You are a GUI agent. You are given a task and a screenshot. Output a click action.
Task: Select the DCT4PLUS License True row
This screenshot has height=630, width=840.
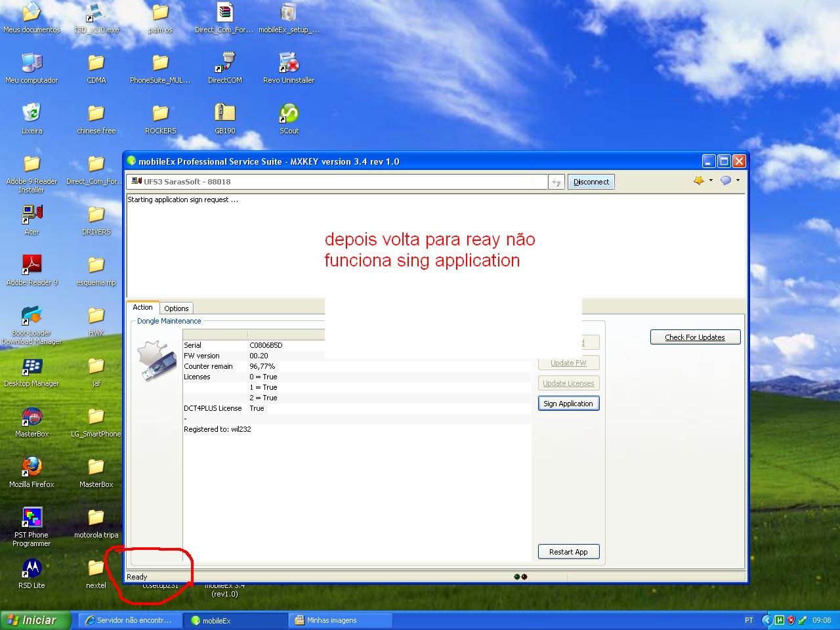point(356,408)
